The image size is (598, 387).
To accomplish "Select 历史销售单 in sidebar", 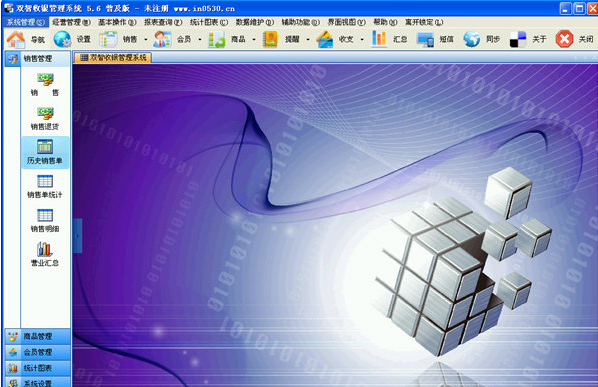I will click(45, 153).
